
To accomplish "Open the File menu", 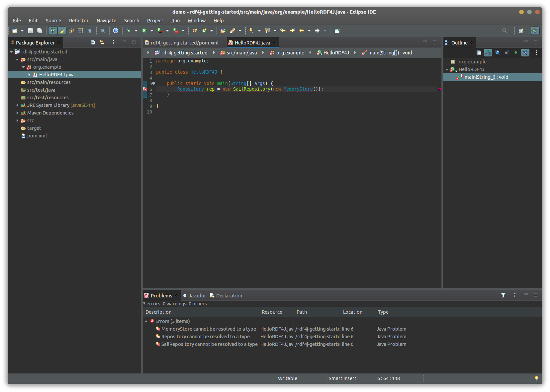I will (17, 21).
